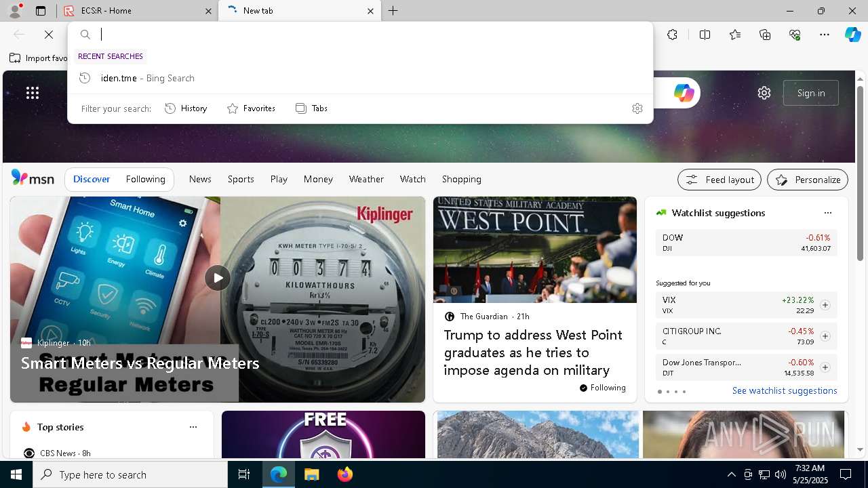This screenshot has width=868, height=488.
Task: Close the New tab
Action: 370,11
